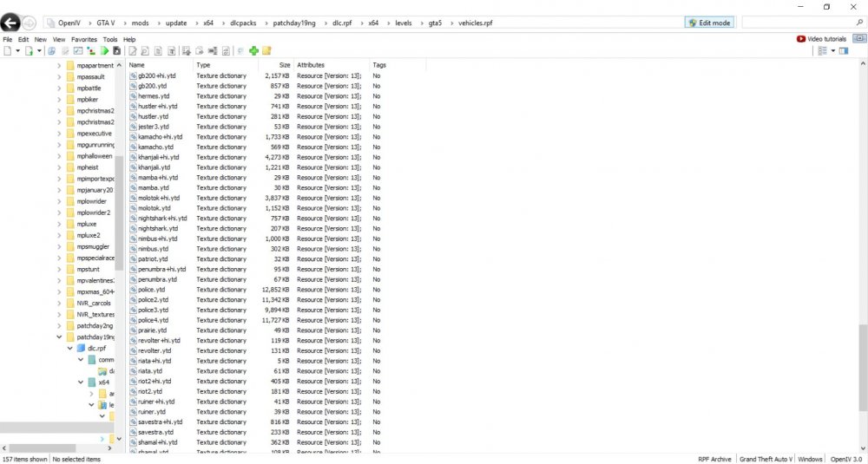
Task: Expand the mpheist tree folder
Action: click(59, 167)
